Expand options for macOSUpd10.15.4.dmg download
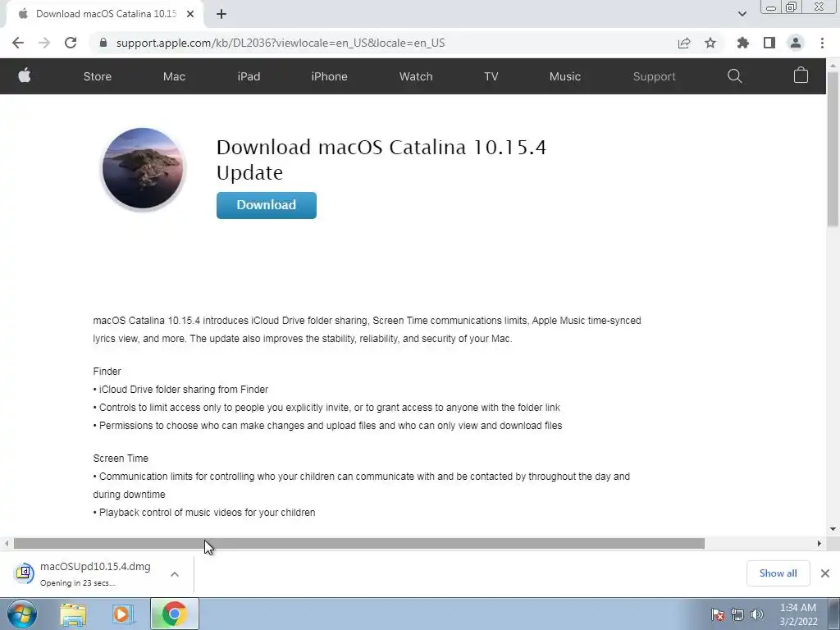The width and height of the screenshot is (840, 630). coord(175,574)
